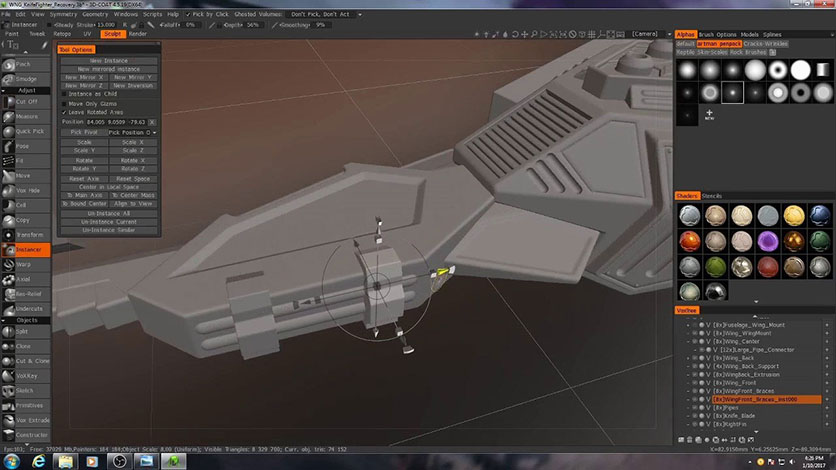
Task: Open the Symmetry menu
Action: [x=63, y=14]
